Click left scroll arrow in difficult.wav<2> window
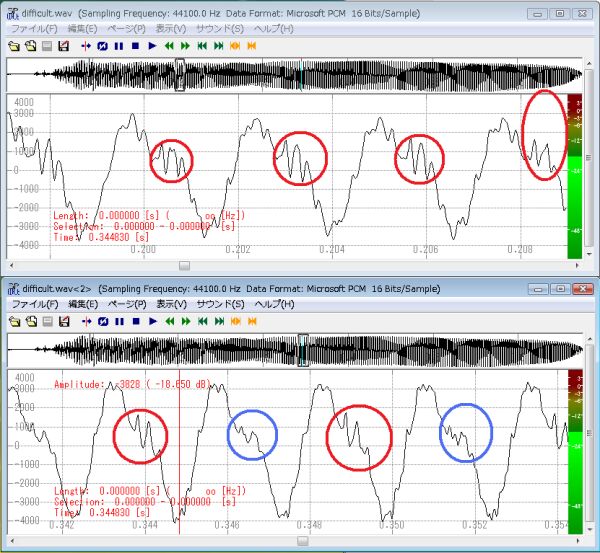 click(12, 541)
